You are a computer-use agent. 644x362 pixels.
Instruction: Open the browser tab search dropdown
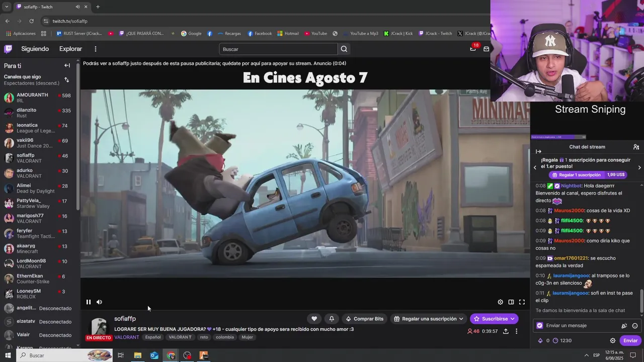(x=7, y=7)
